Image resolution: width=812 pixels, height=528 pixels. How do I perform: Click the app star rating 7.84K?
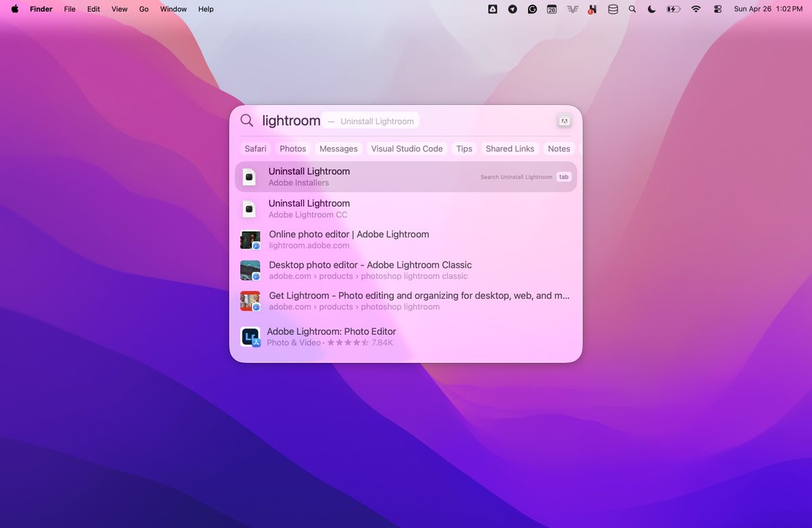[360, 343]
